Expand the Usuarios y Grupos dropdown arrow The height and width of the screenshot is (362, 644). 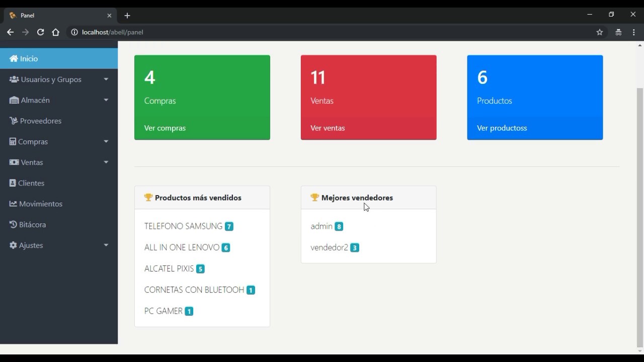106,79
